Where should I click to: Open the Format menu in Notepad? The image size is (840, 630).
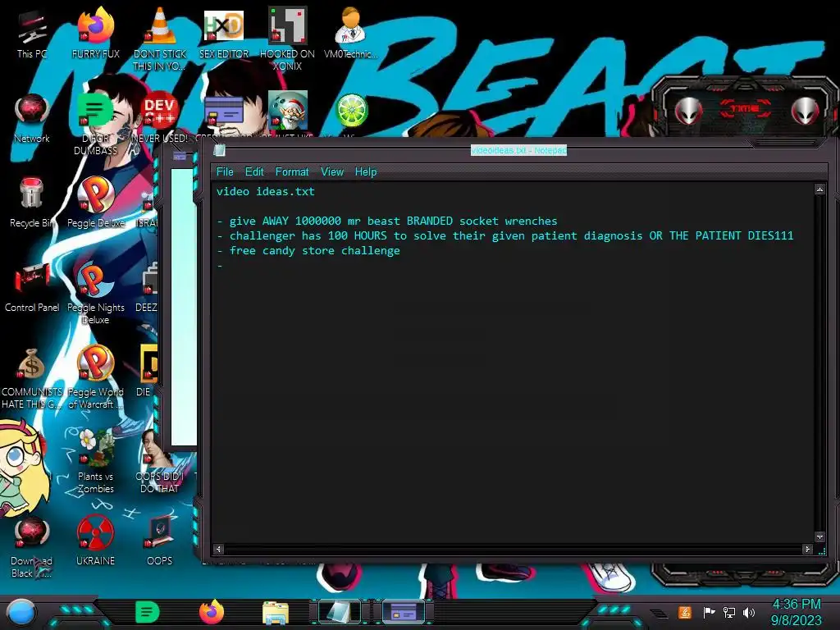coord(292,172)
